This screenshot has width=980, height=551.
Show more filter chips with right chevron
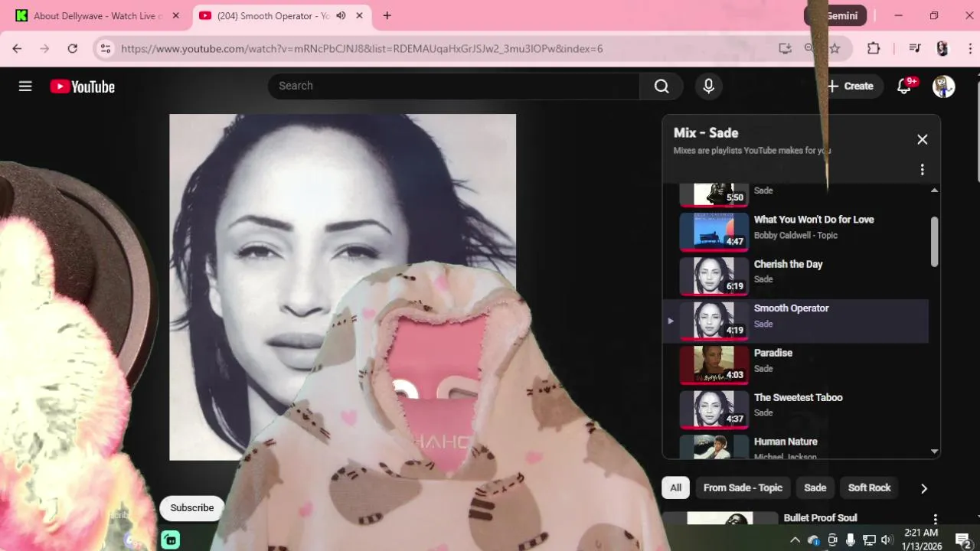click(924, 488)
